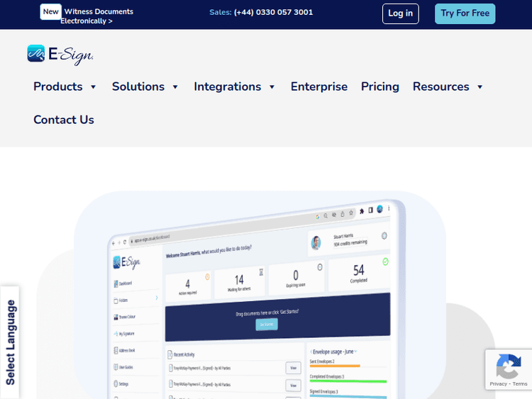Open the Select Language side tab
The width and height of the screenshot is (532, 399).
10,342
